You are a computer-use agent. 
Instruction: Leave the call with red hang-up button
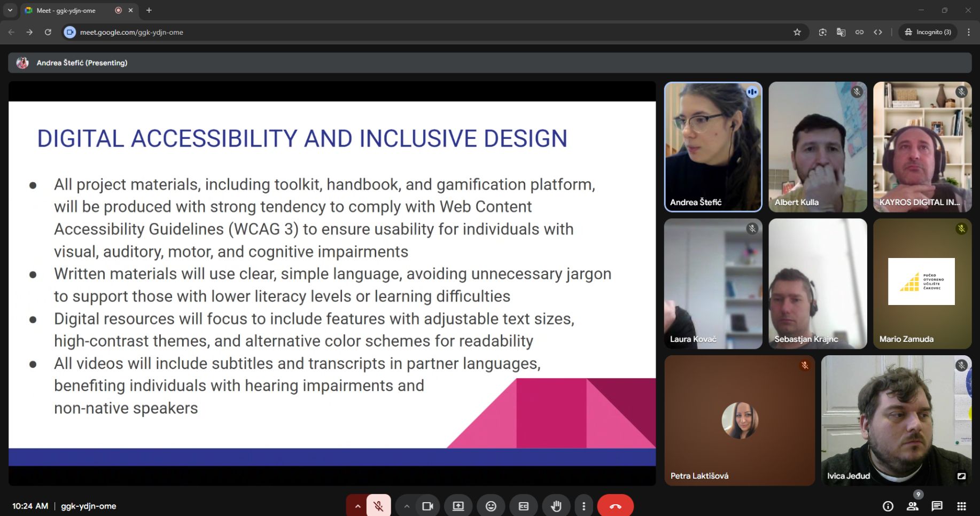point(615,506)
